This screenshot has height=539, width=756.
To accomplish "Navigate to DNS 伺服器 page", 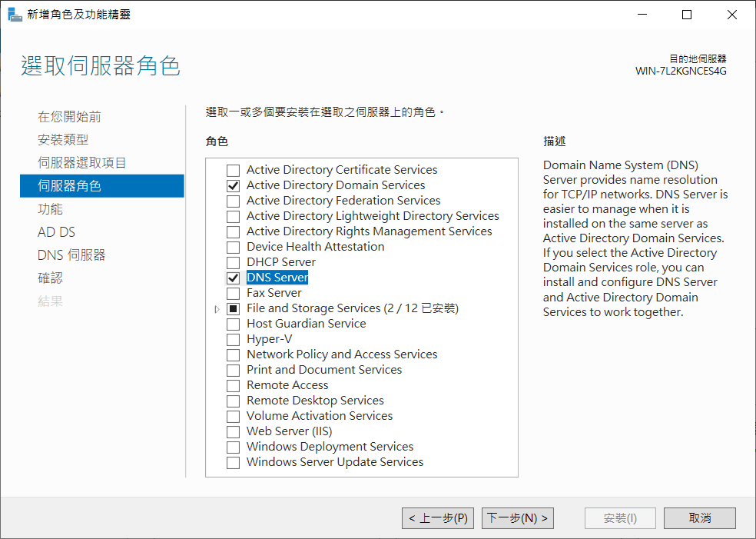I will point(71,255).
